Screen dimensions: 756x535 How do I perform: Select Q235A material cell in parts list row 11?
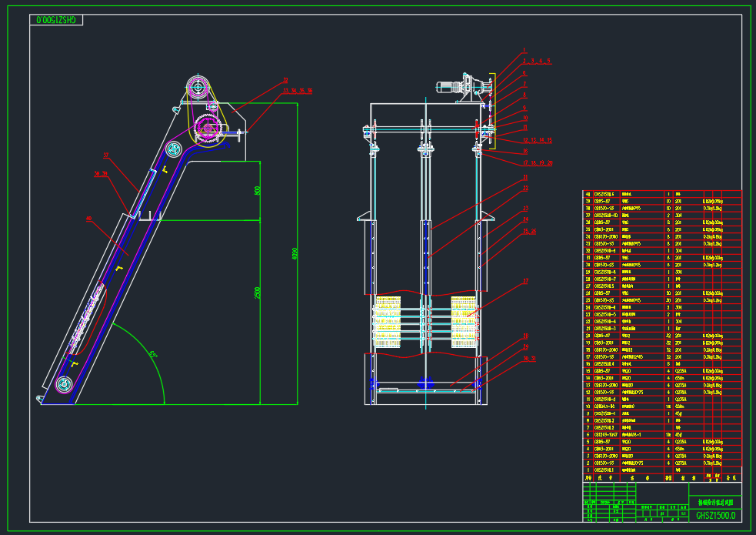[x=681, y=400]
